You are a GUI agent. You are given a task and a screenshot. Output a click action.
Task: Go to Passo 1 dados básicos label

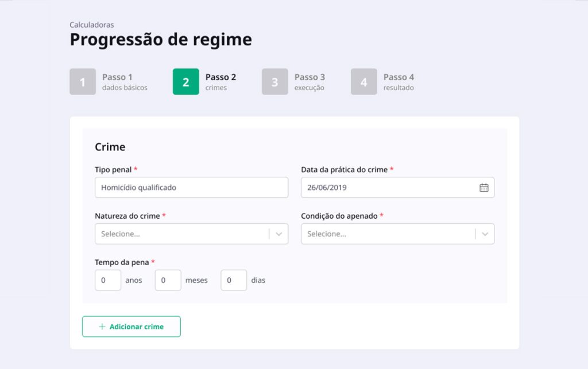(x=125, y=82)
